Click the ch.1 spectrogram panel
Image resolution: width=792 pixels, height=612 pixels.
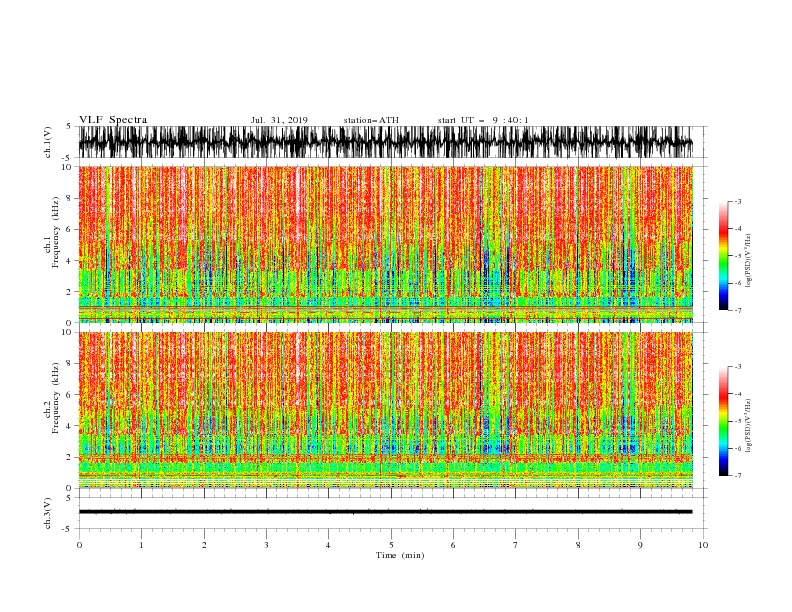(x=386, y=244)
